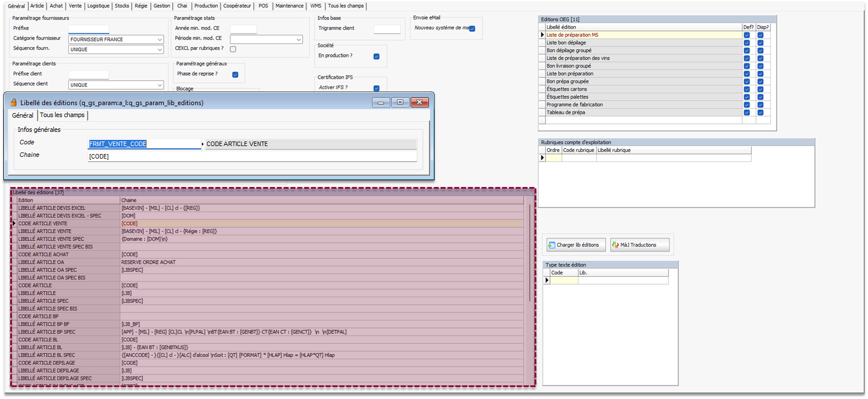This screenshot has width=868, height=399.
Task: Click the row pointer arrow in Type texte édition
Action: click(x=547, y=280)
